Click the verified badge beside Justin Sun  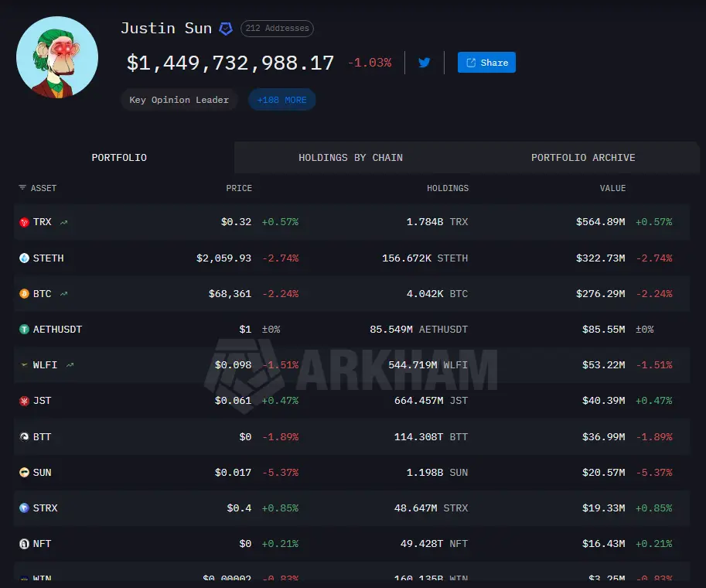pyautogui.click(x=225, y=29)
